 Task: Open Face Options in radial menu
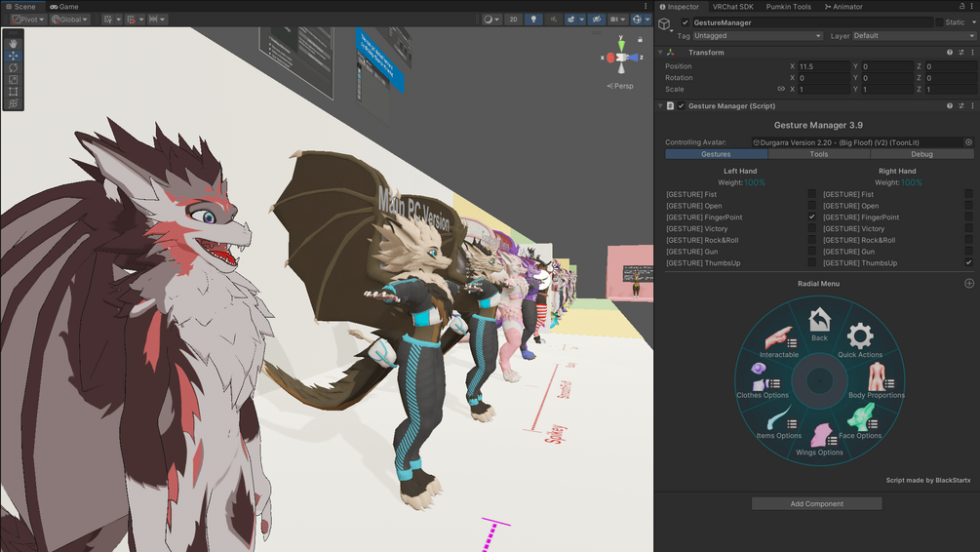click(860, 422)
